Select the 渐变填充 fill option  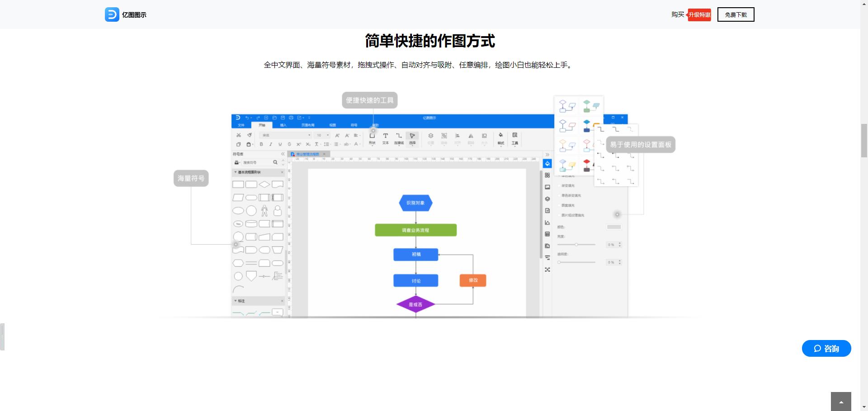tap(568, 185)
